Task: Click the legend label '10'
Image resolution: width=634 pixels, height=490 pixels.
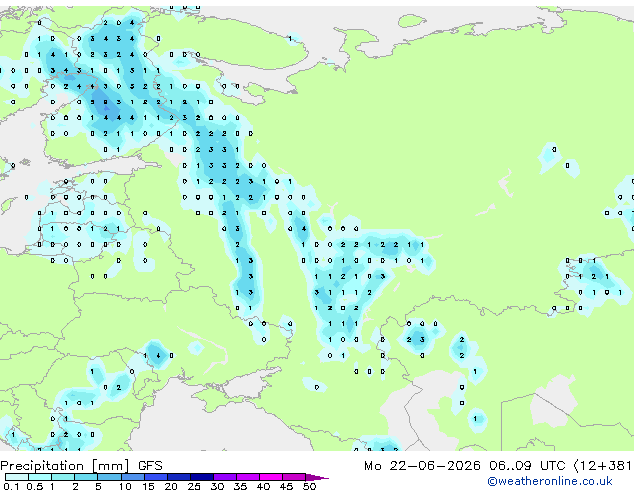Action: click(x=125, y=486)
